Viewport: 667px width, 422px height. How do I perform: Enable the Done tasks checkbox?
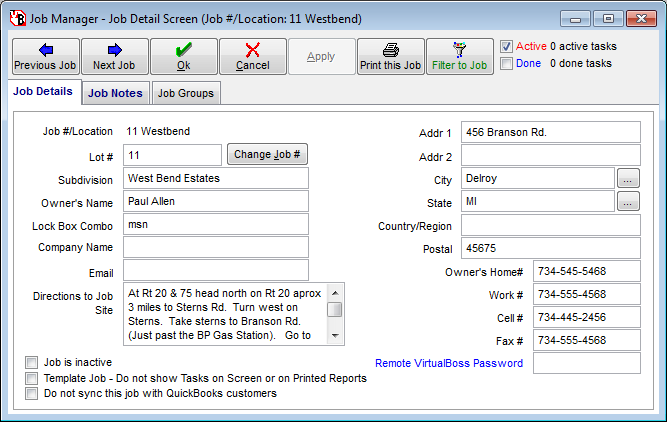[507, 63]
